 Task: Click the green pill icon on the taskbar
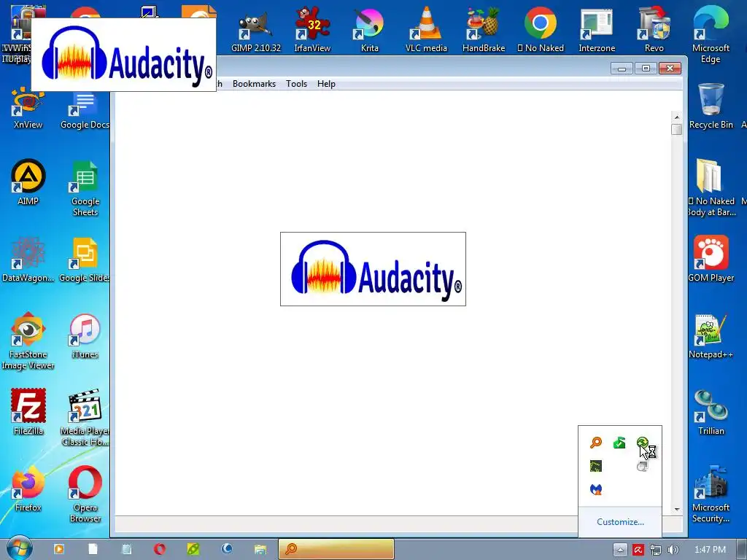[193, 549]
